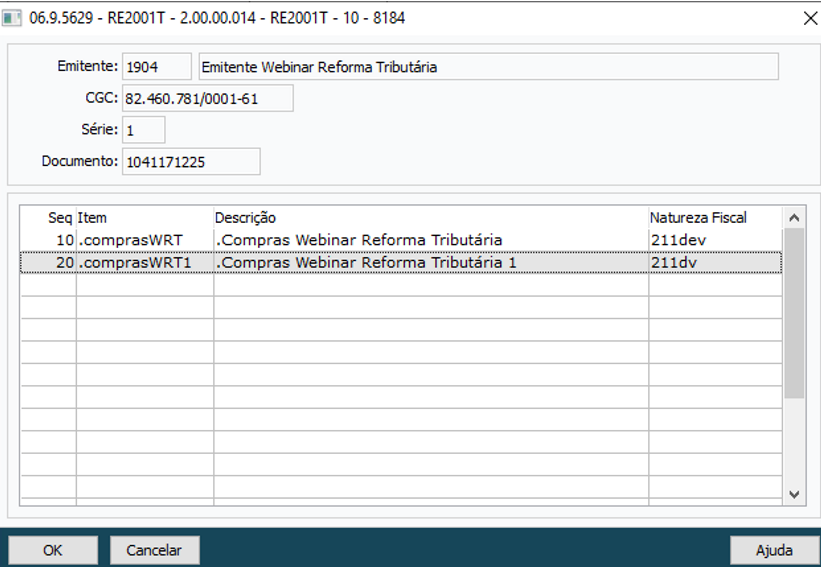This screenshot has width=821, height=567.
Task: Click the OK button
Action: coord(53,550)
